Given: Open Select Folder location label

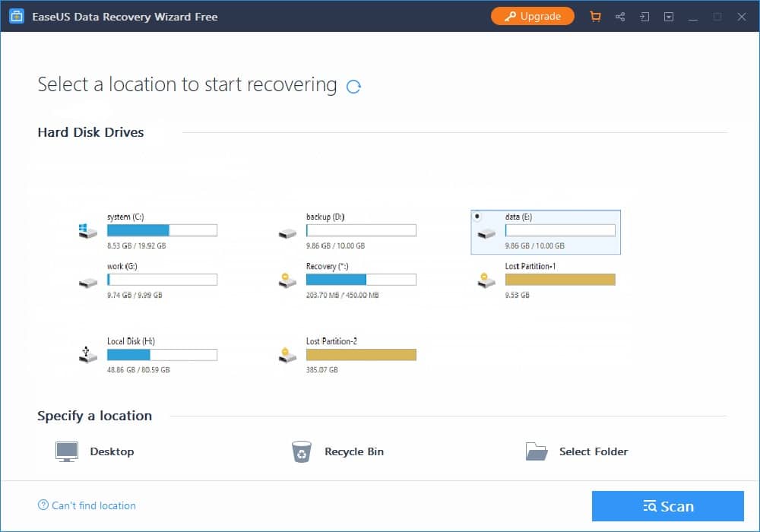Looking at the screenshot, I should 594,451.
